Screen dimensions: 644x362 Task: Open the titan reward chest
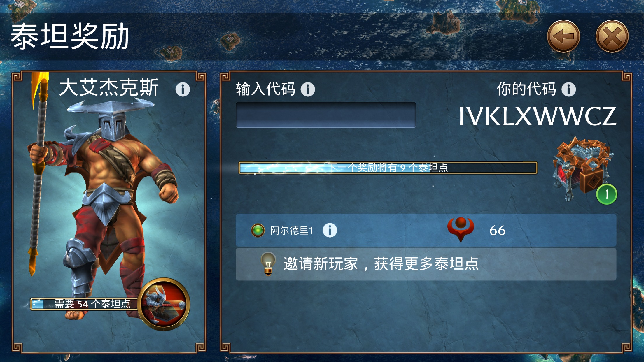click(x=582, y=169)
